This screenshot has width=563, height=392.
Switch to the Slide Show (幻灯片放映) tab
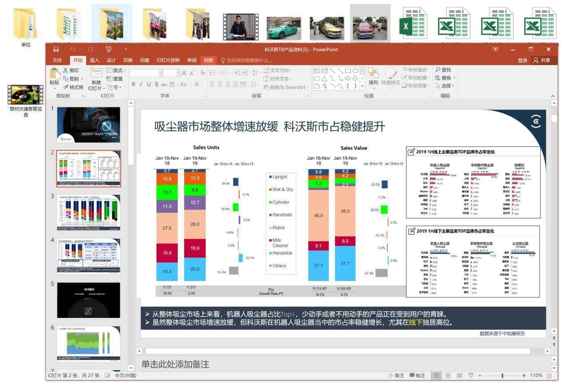pyautogui.click(x=168, y=60)
